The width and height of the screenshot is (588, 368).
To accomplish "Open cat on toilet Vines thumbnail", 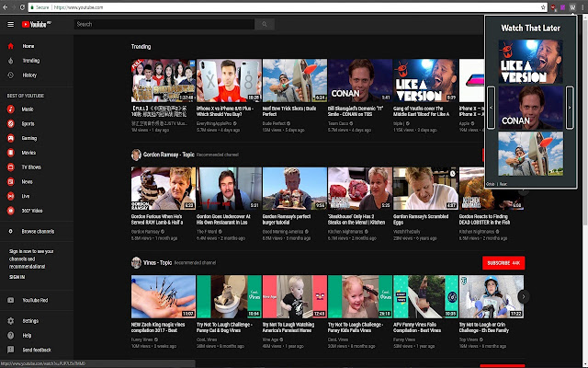I will pyautogui.click(x=229, y=296).
